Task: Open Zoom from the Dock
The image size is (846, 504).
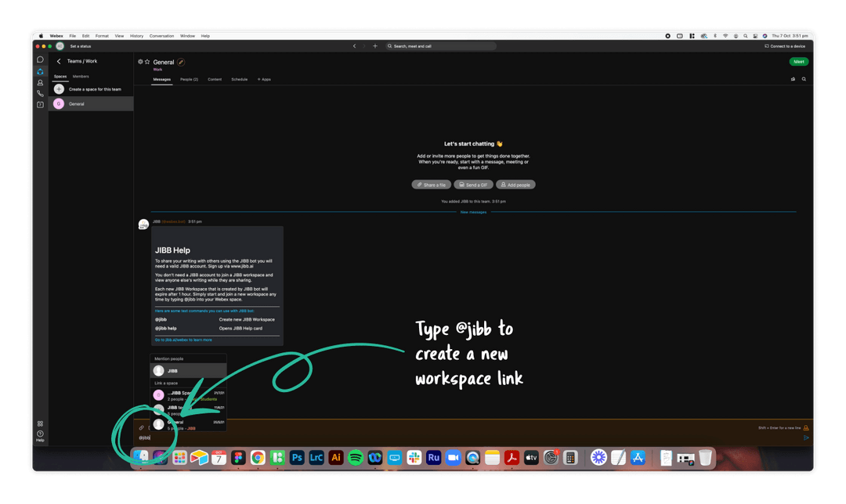Action: [x=454, y=458]
